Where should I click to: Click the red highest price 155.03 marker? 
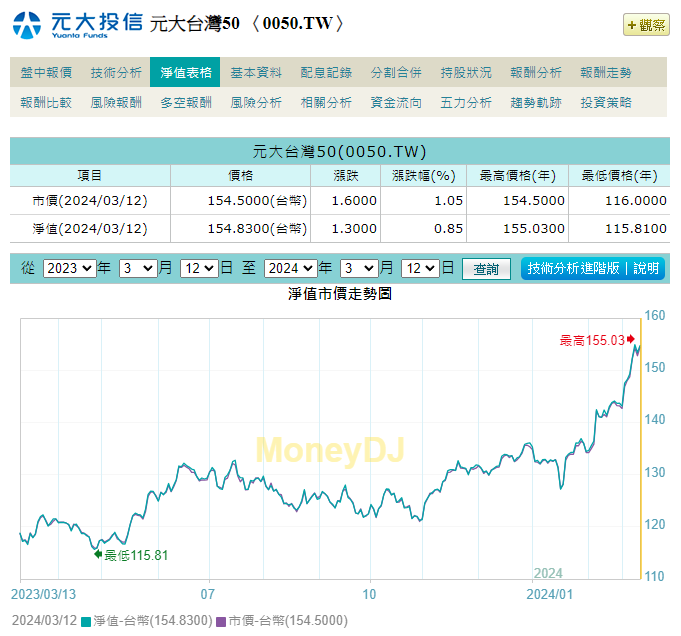[630, 340]
